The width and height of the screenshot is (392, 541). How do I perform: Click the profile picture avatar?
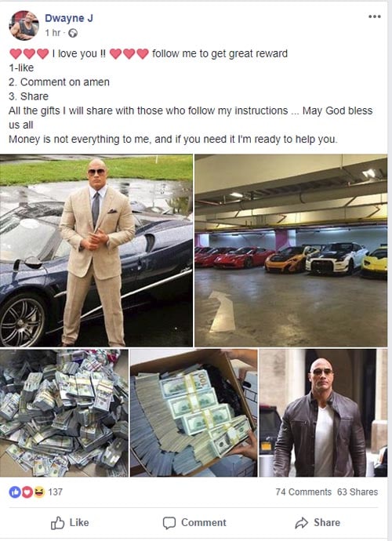[x=24, y=25]
